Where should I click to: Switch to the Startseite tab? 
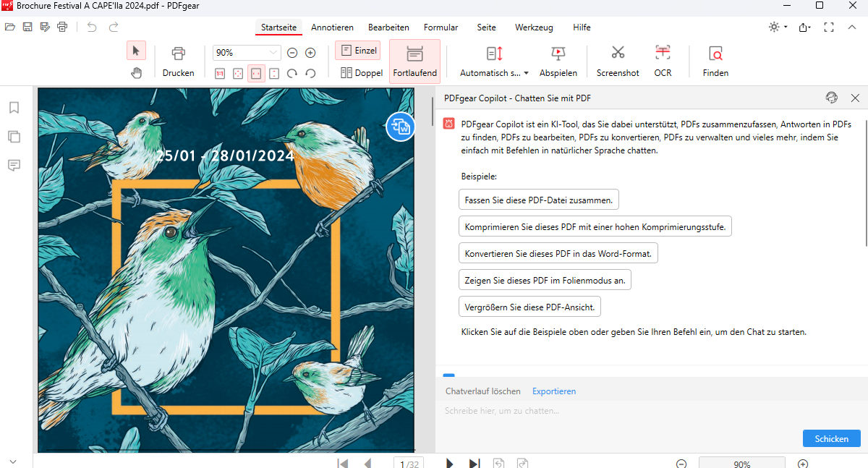pyautogui.click(x=278, y=27)
